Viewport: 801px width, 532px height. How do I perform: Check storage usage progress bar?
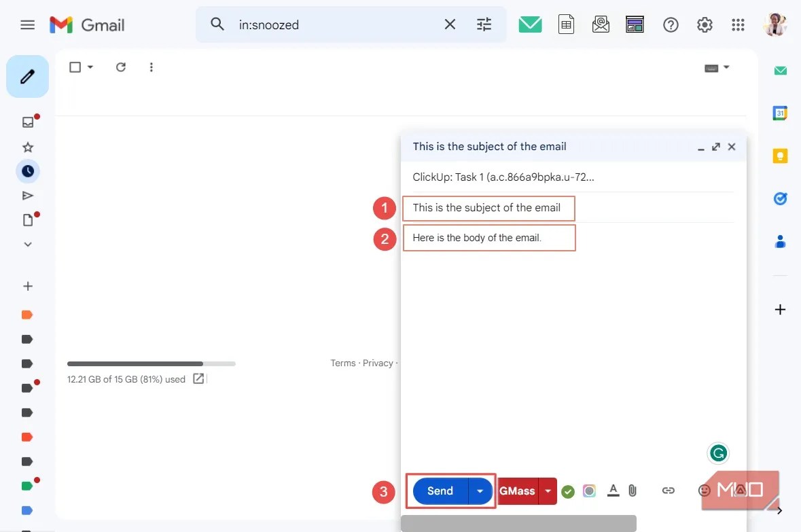[151, 363]
